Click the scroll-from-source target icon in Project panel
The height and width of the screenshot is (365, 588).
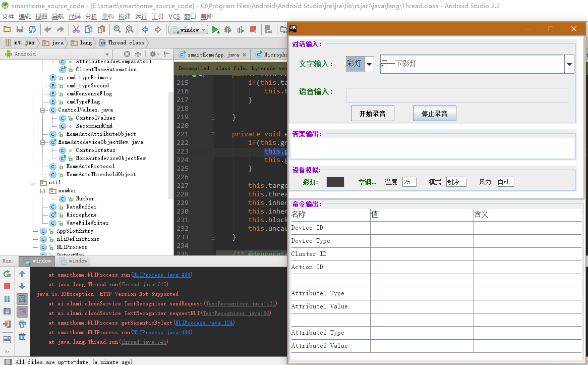point(127,54)
